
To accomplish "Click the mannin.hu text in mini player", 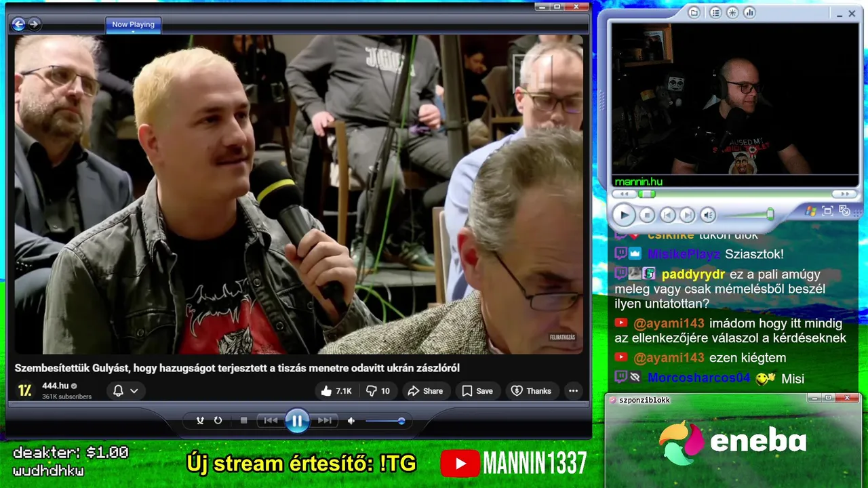I will click(638, 182).
